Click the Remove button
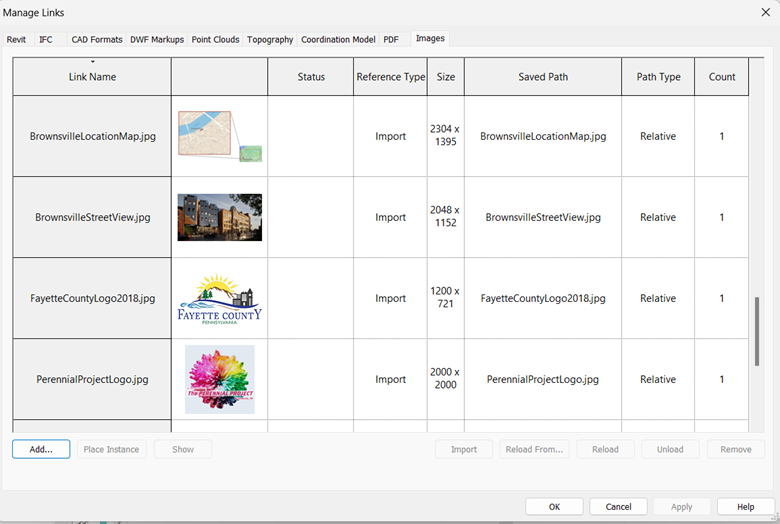 (736, 449)
